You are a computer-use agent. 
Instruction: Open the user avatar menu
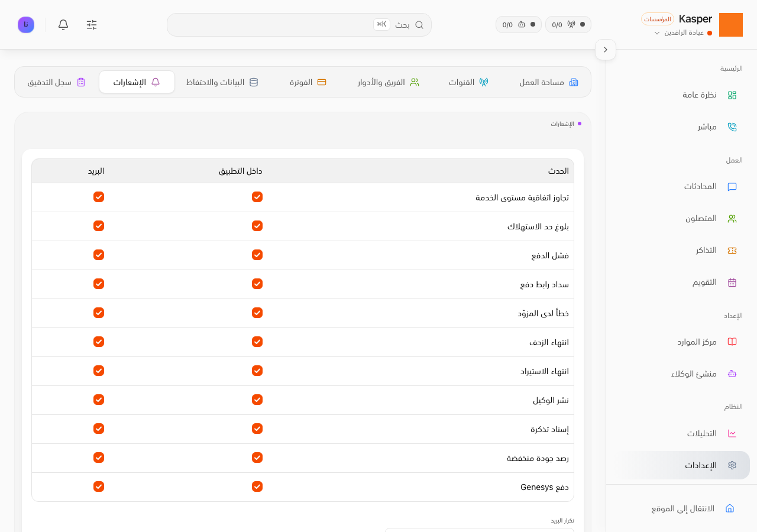point(26,25)
